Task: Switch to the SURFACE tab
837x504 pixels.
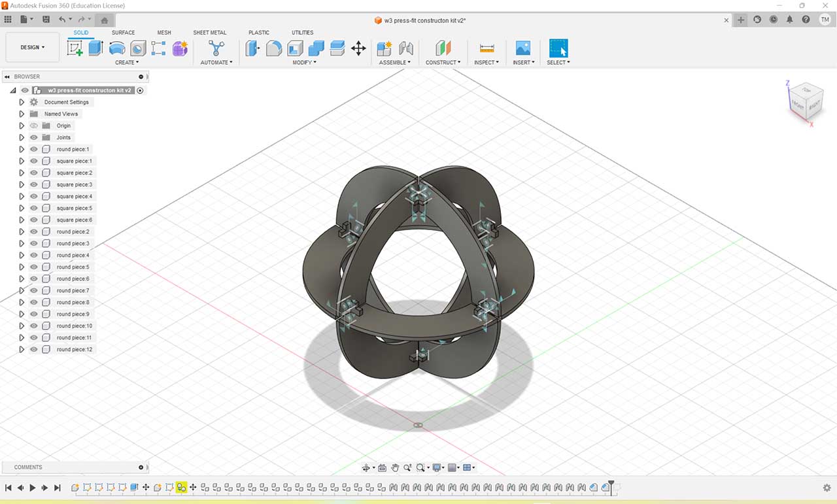Action: click(x=123, y=33)
